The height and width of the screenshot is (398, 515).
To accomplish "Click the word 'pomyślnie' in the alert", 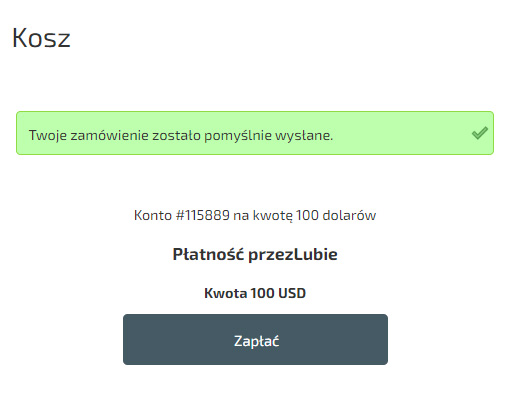I will [x=238, y=135].
